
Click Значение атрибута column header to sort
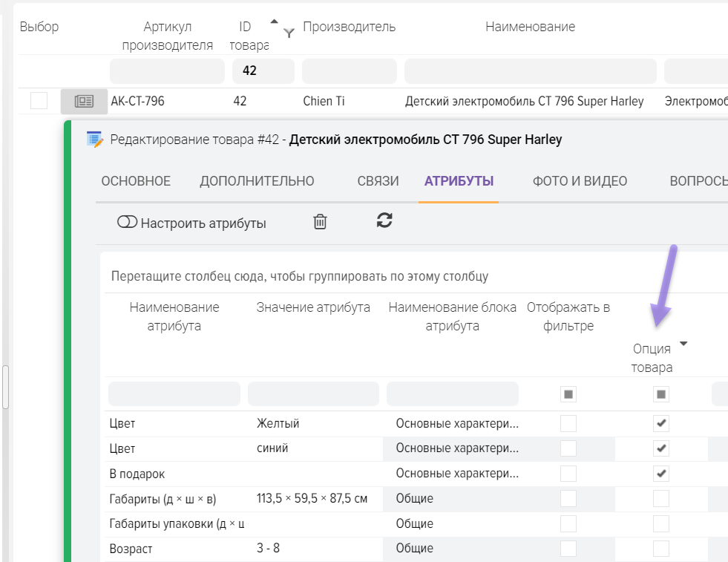click(313, 308)
